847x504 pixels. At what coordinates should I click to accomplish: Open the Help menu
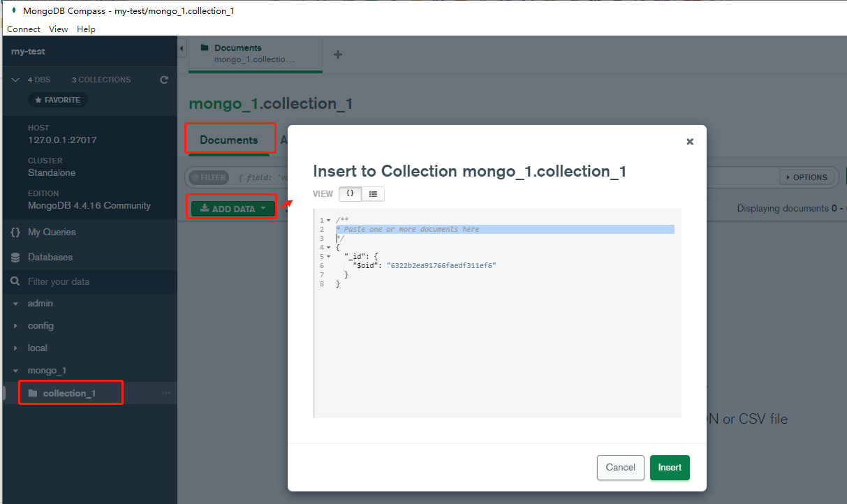pyautogui.click(x=86, y=29)
